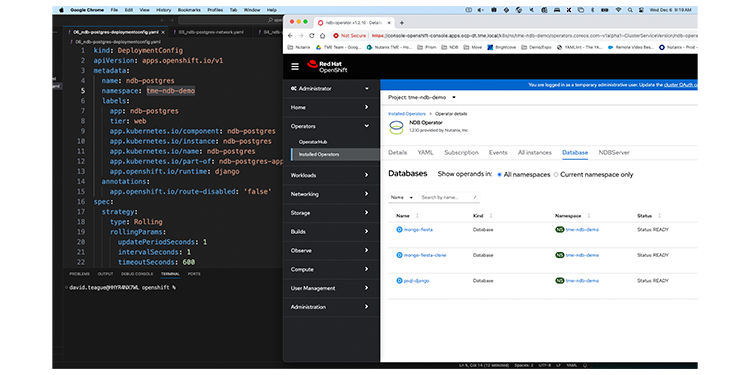Viewport: 750px width, 375px height.
Task: Select the All namespaces radio button
Action: (x=500, y=175)
